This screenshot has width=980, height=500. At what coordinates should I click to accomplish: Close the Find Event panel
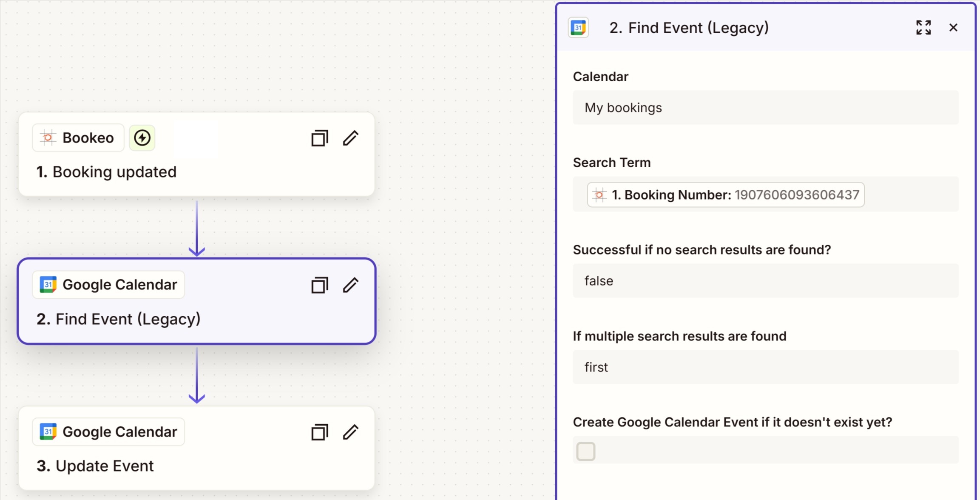(953, 28)
